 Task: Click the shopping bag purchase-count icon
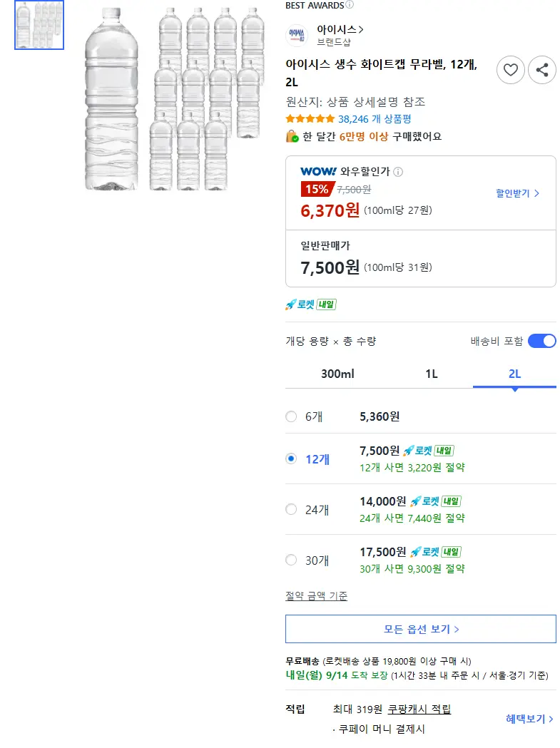292,136
